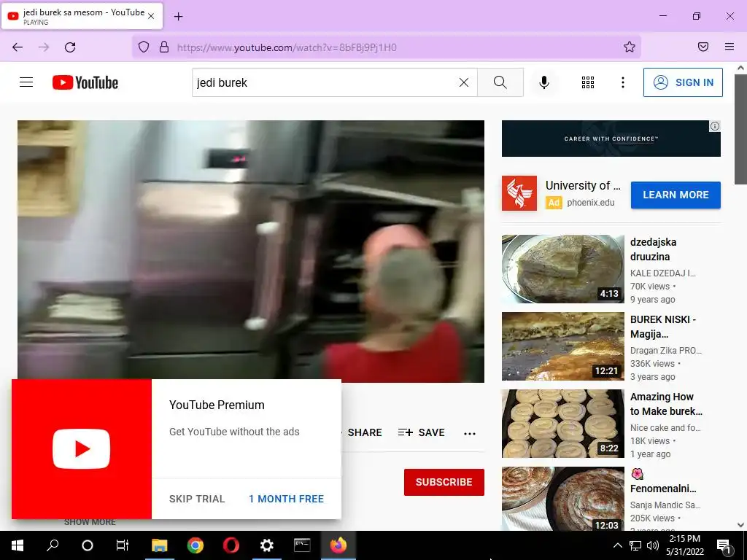Open Task View on taskbar

[123, 545]
